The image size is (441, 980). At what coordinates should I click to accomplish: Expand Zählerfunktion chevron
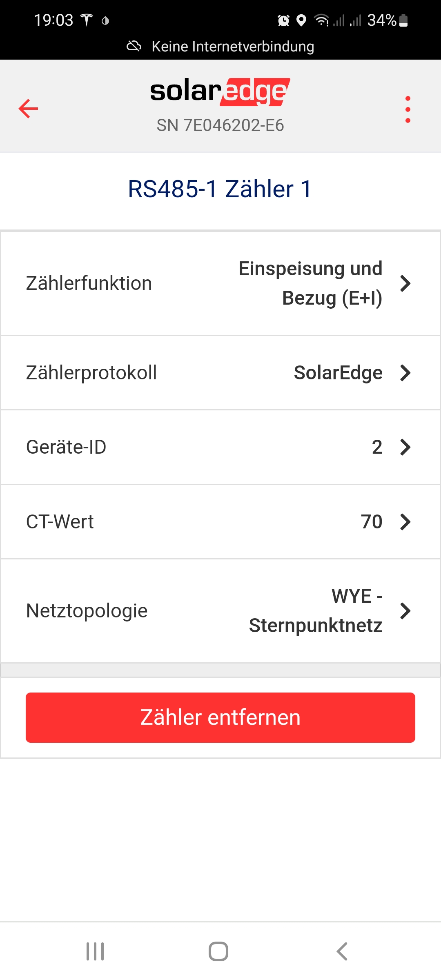click(405, 283)
